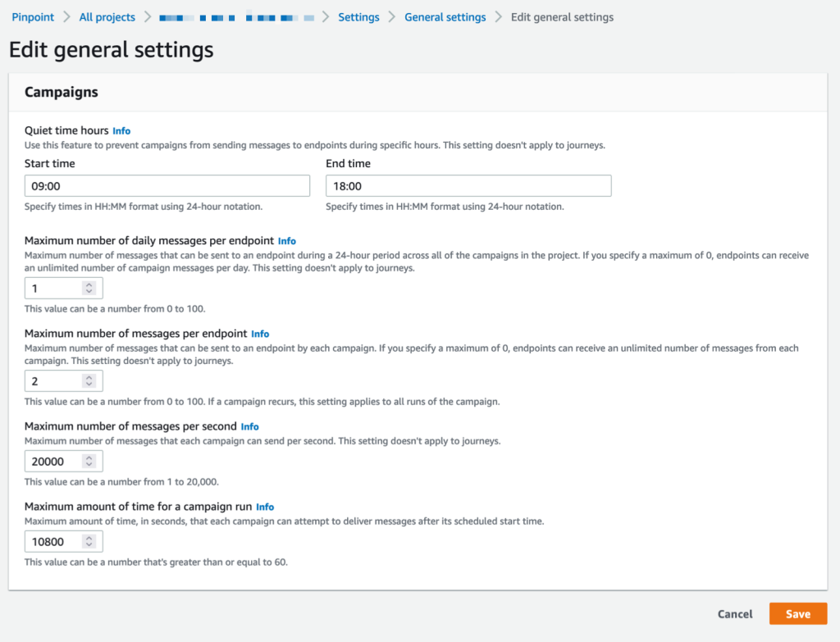
Task: Open General settings breadcrumb link
Action: click(x=445, y=16)
